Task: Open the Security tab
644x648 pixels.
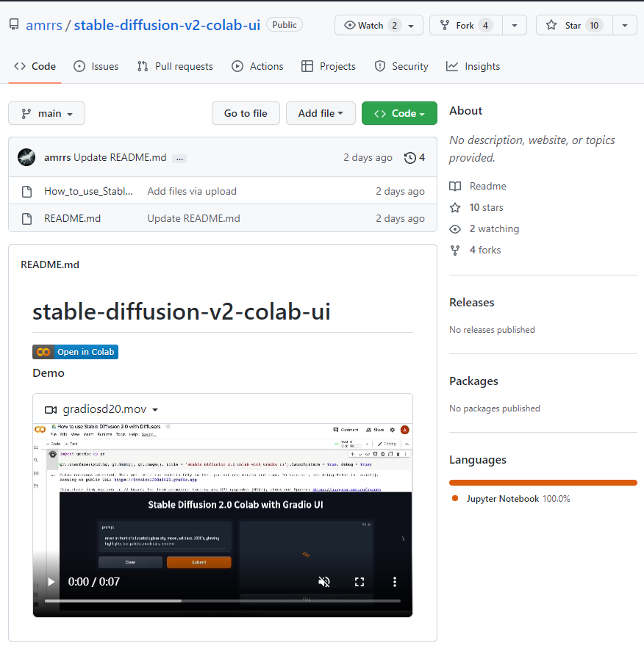Action: pos(401,66)
